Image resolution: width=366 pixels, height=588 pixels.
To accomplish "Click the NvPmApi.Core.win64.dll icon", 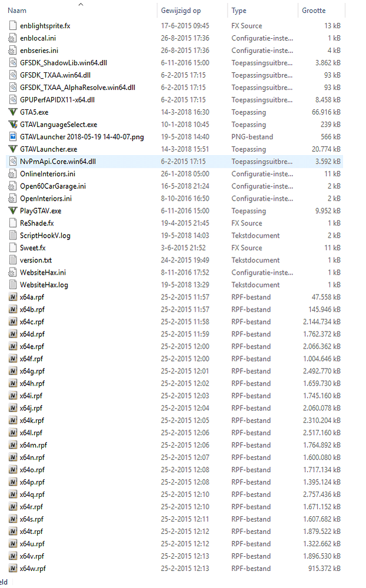I will pyautogui.click(x=13, y=162).
